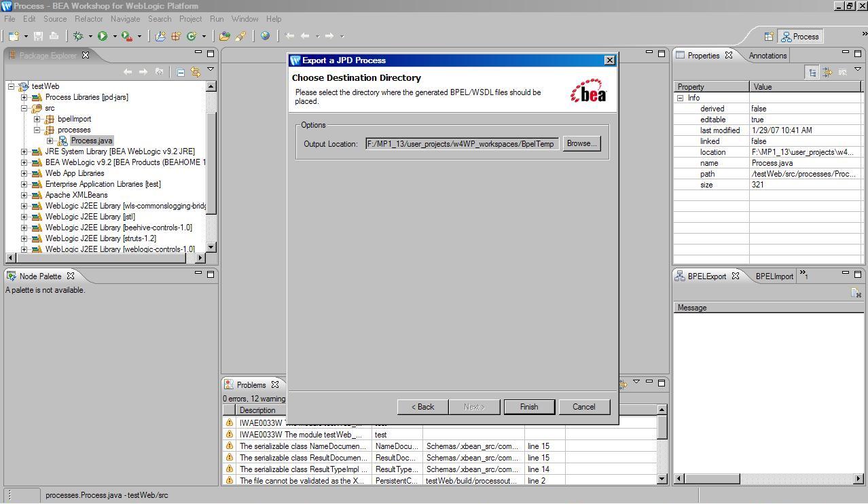Collapse the processes package node
Viewport: 868px width, 504px height.
37,130
